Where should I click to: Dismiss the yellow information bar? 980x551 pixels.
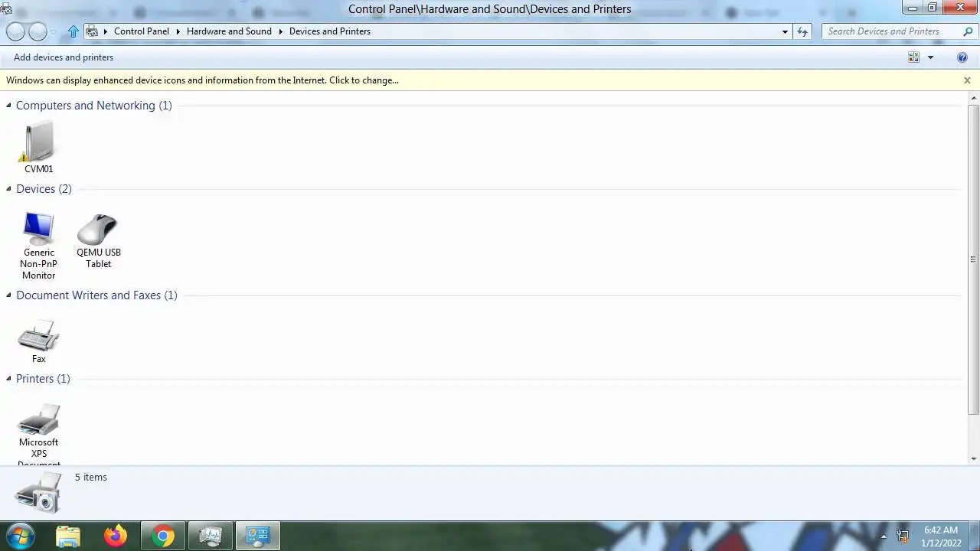[x=967, y=80]
